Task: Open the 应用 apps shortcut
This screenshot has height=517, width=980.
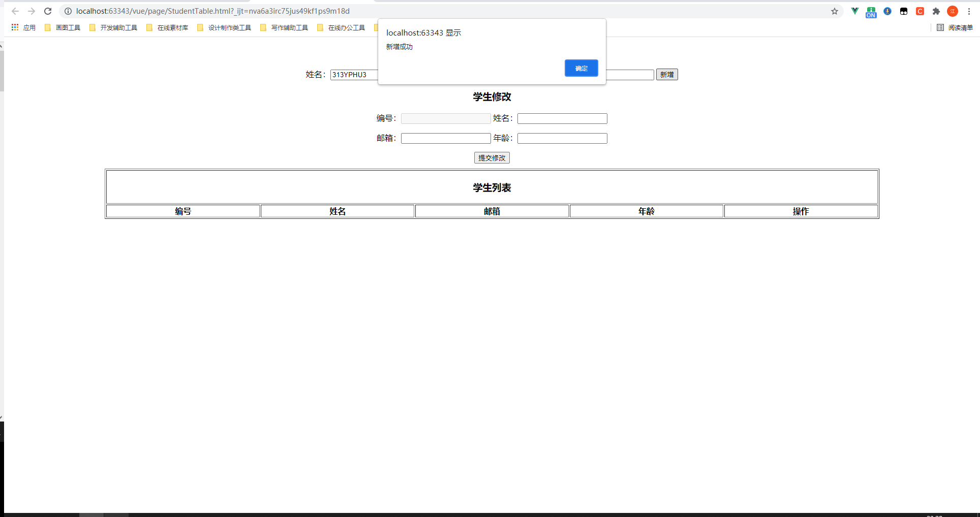Action: pyautogui.click(x=23, y=27)
